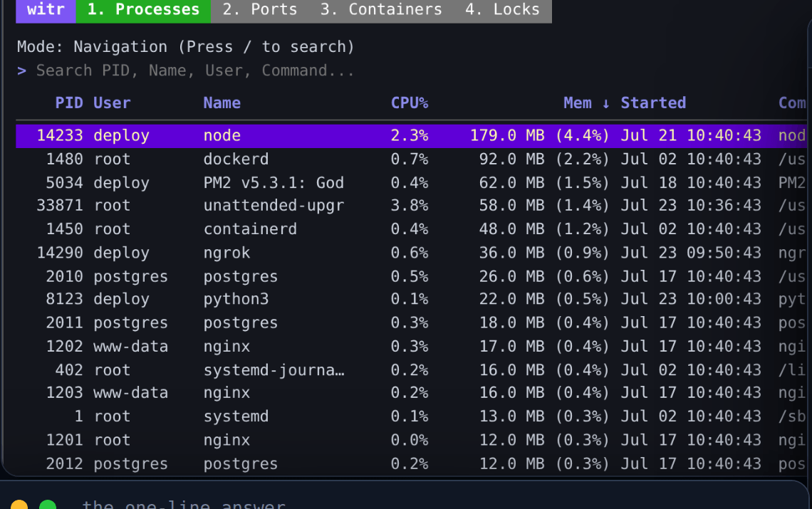812x509 pixels.
Task: Select PID 1201 of root's nginx
Action: pyautogui.click(x=64, y=440)
